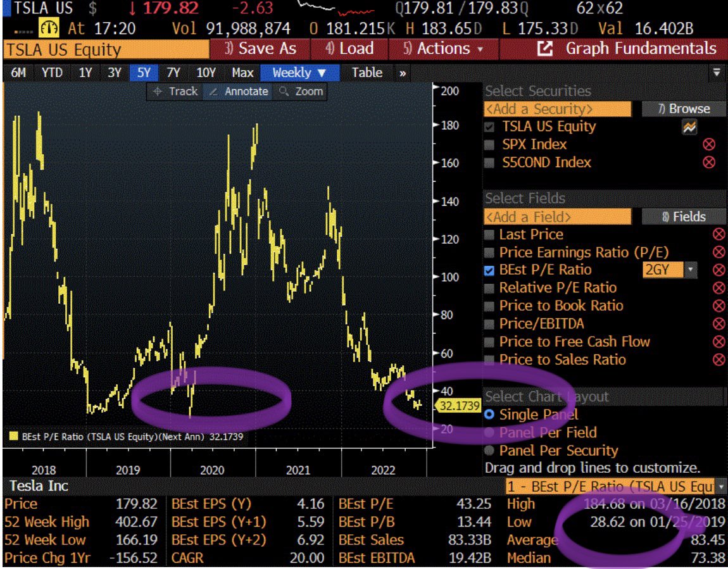Remove SPX Index from securities list
728x569 pixels.
(709, 144)
